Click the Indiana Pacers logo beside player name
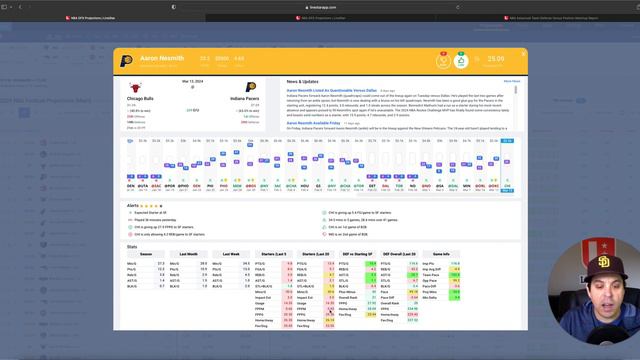 pos(126,61)
